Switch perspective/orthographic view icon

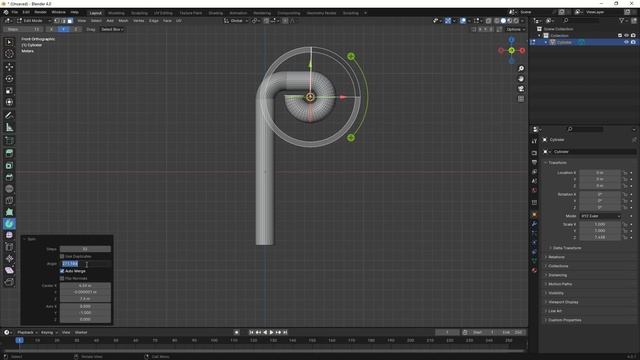point(521,99)
